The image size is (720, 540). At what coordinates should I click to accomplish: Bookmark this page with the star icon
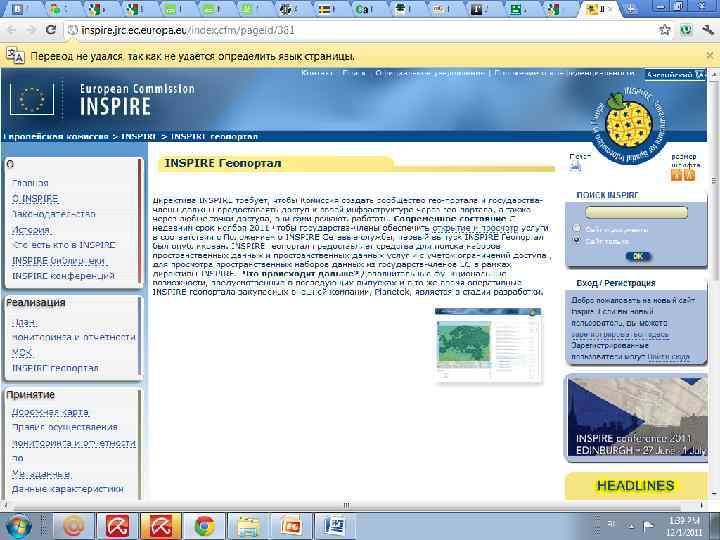[x=664, y=30]
